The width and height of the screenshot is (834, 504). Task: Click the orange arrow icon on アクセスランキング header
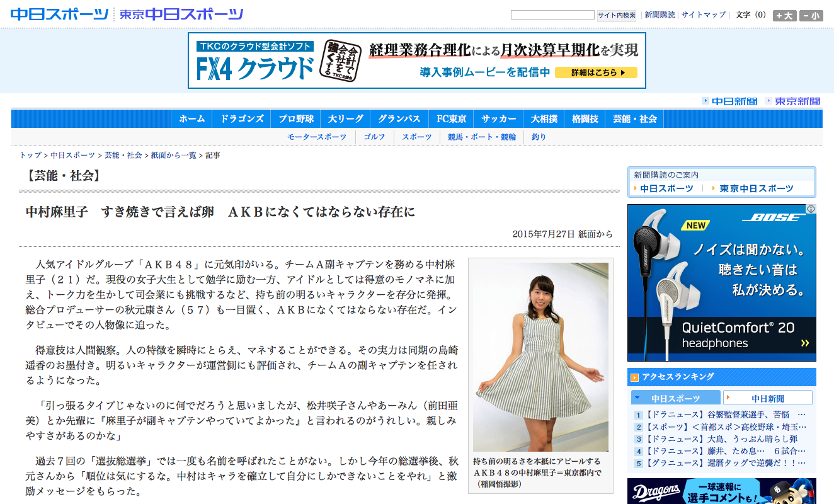pyautogui.click(x=635, y=377)
